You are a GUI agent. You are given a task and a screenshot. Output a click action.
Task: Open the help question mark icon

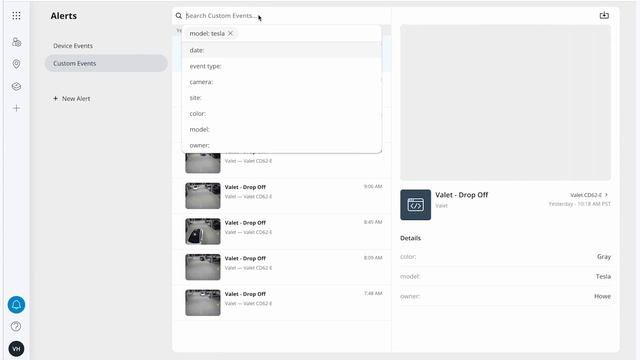(x=16, y=327)
